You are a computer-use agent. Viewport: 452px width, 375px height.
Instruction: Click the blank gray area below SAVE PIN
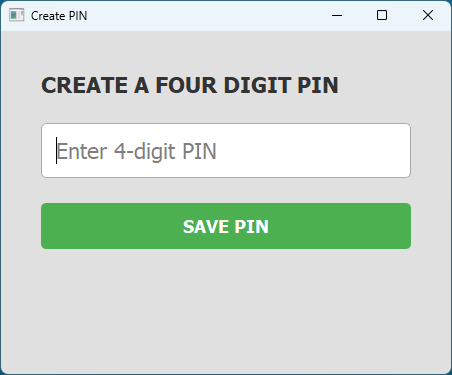pyautogui.click(x=226, y=310)
